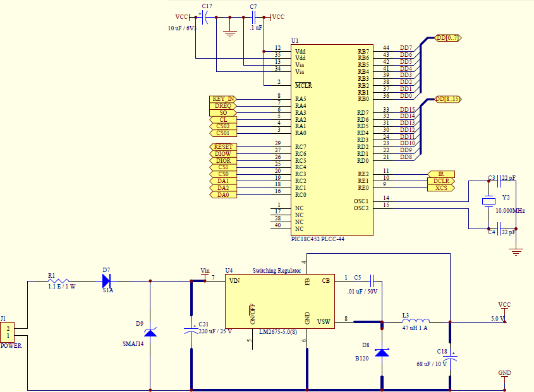Click the C5 .01 uF capacitor symbol
This screenshot has height=392, width=534.
pyautogui.click(x=372, y=281)
